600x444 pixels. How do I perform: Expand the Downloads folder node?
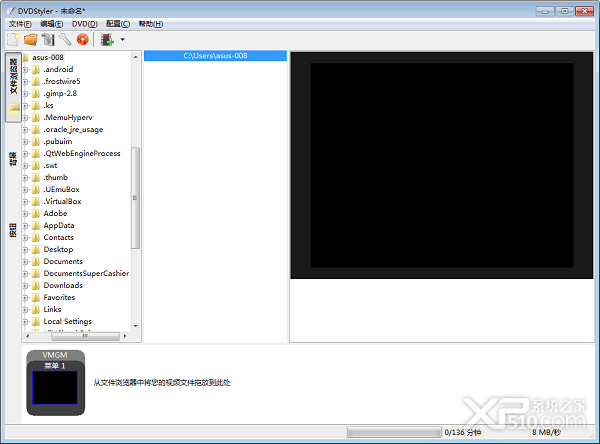click(x=25, y=286)
